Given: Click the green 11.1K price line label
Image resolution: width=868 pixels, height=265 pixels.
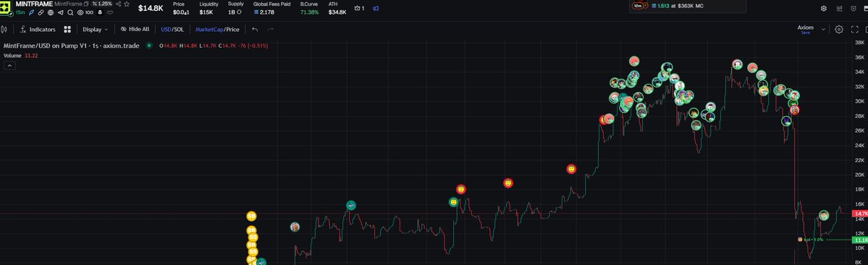Looking at the screenshot, I should tap(860, 240).
